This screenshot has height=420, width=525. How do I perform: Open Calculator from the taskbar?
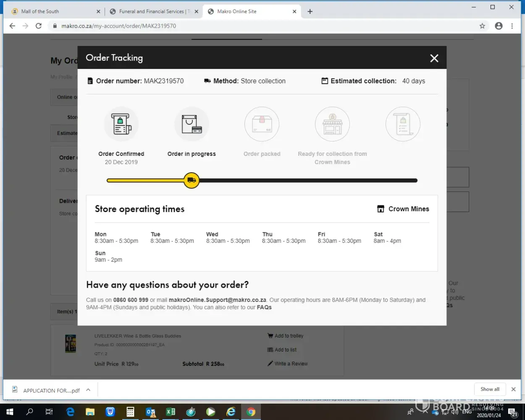130,412
